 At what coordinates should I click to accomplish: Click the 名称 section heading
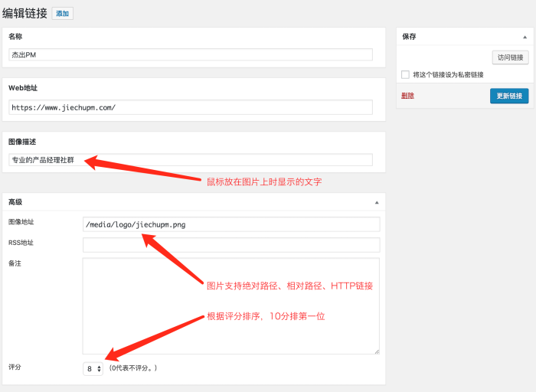[x=15, y=37]
